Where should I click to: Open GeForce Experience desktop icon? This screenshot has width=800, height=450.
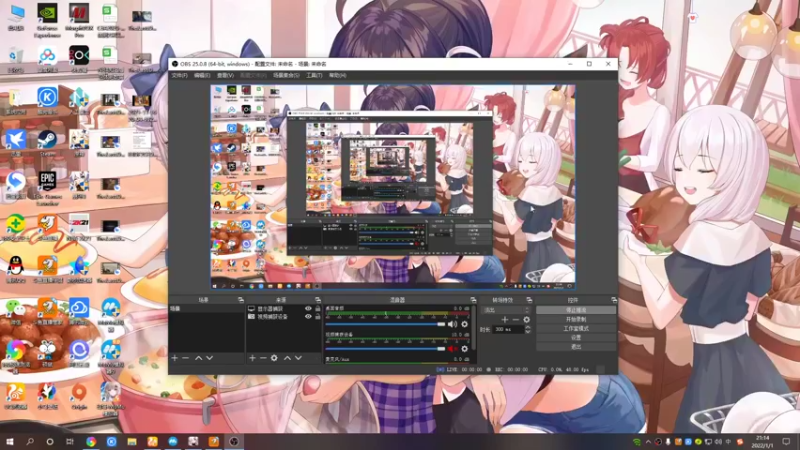point(47,20)
